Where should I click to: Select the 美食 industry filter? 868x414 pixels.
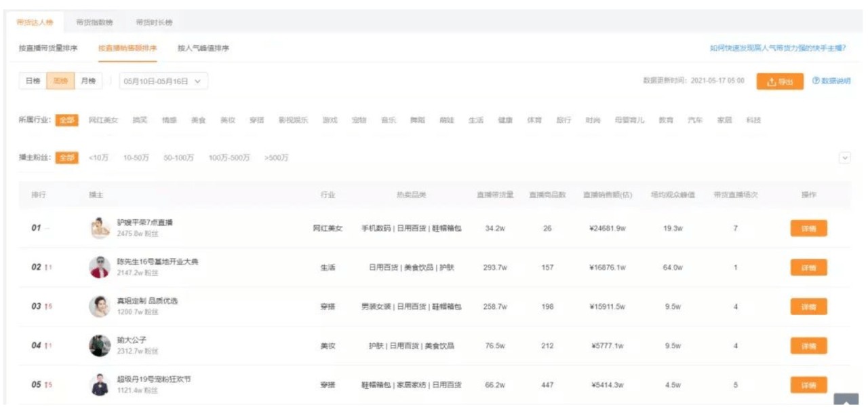[199, 119]
